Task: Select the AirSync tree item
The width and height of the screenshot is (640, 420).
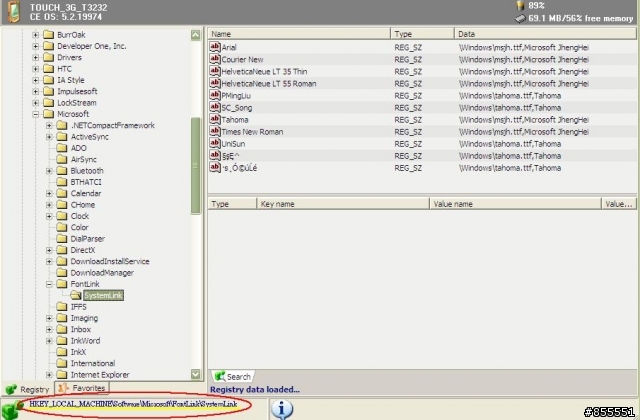Action: tap(83, 159)
